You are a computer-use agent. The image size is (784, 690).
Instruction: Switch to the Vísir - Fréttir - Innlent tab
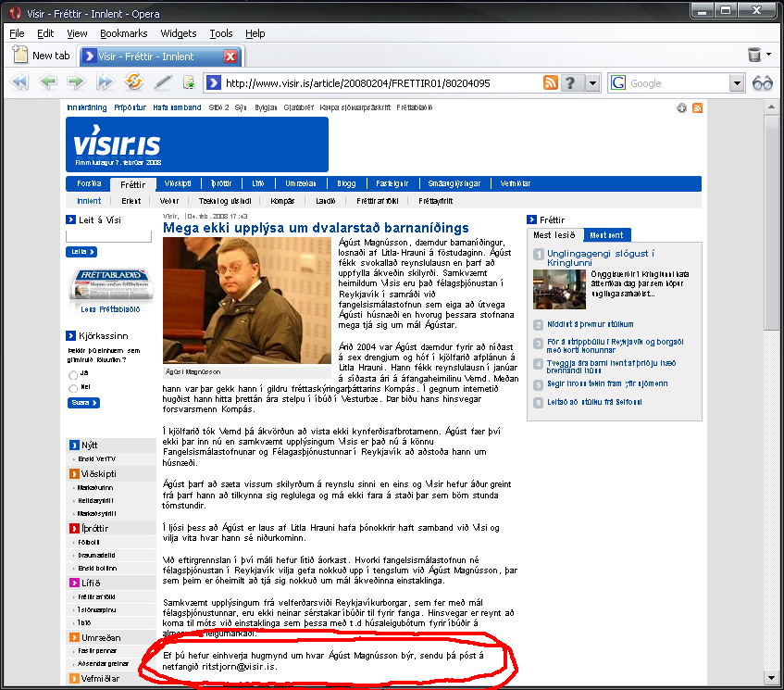coord(160,56)
